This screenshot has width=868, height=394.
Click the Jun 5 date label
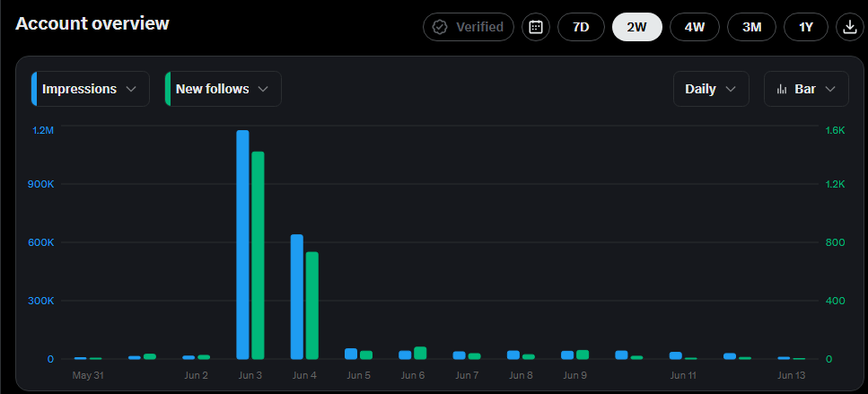pyautogui.click(x=359, y=375)
